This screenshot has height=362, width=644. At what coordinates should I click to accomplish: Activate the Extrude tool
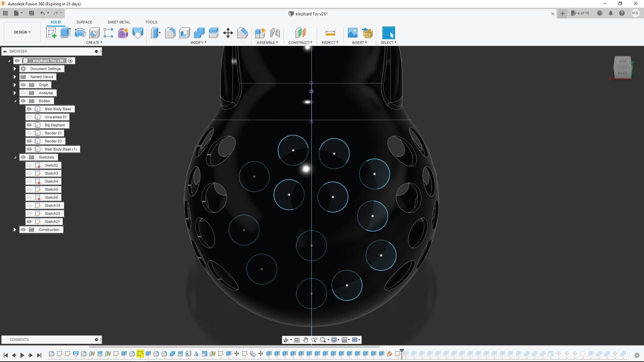(x=65, y=33)
